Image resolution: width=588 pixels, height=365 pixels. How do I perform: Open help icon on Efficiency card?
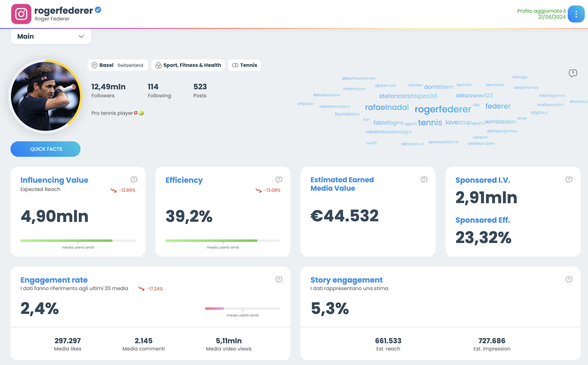279,180
